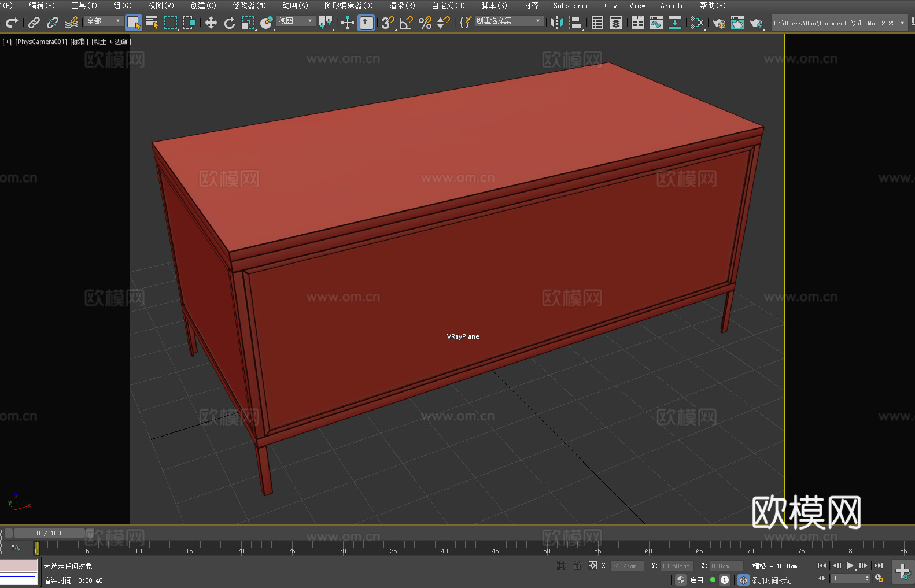Open Render Setup teapot with gear

[x=718, y=23]
